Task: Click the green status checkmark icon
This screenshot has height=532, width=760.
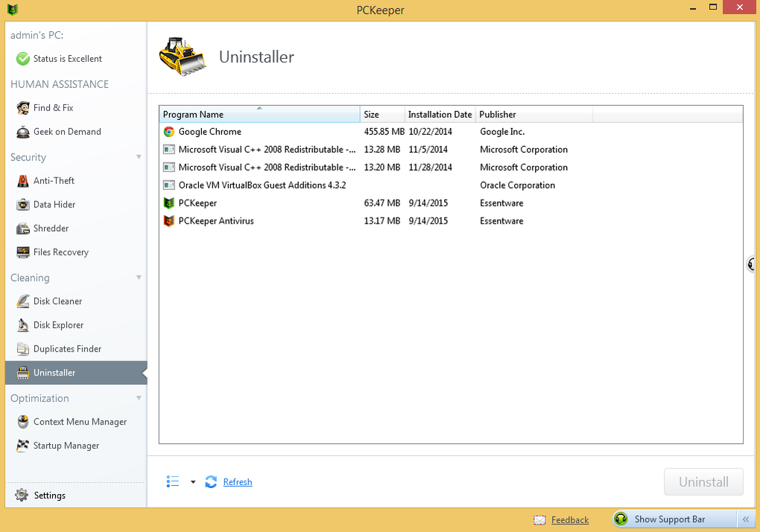Action: pos(23,59)
